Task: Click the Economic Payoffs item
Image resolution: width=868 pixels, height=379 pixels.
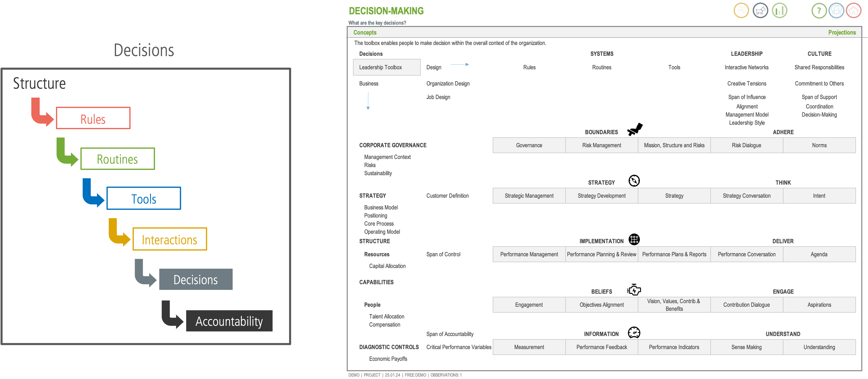Action: (x=388, y=359)
